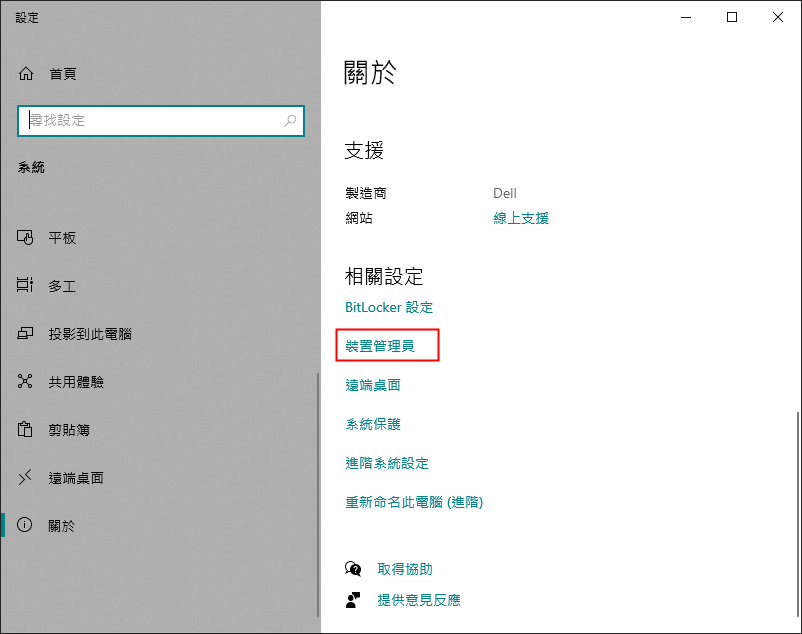Open 線上支援 (Online support)

518,218
